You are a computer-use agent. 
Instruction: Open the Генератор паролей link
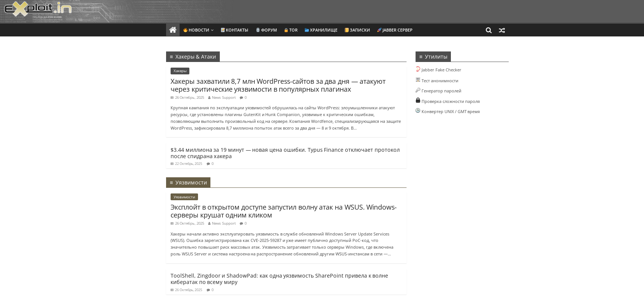coord(441,91)
